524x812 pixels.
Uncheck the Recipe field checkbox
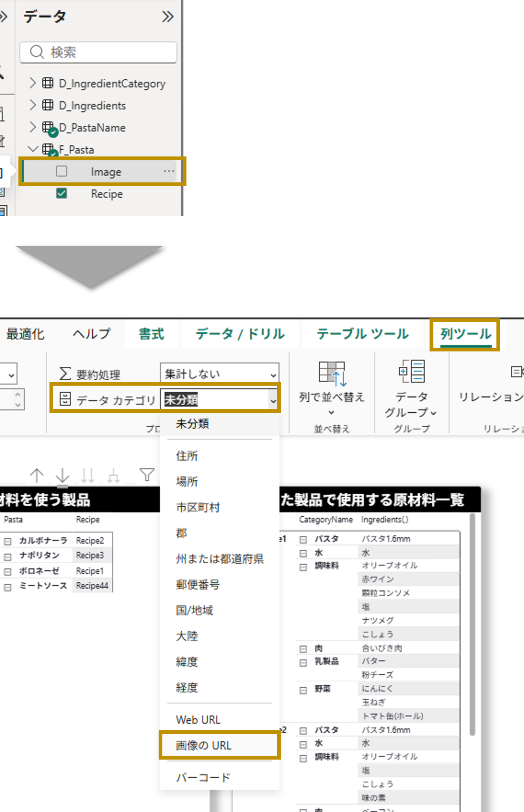[62, 193]
